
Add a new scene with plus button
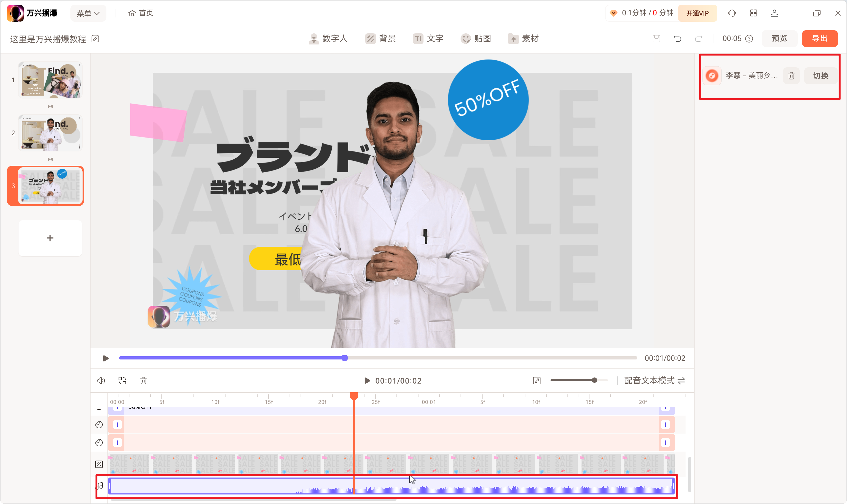50,238
